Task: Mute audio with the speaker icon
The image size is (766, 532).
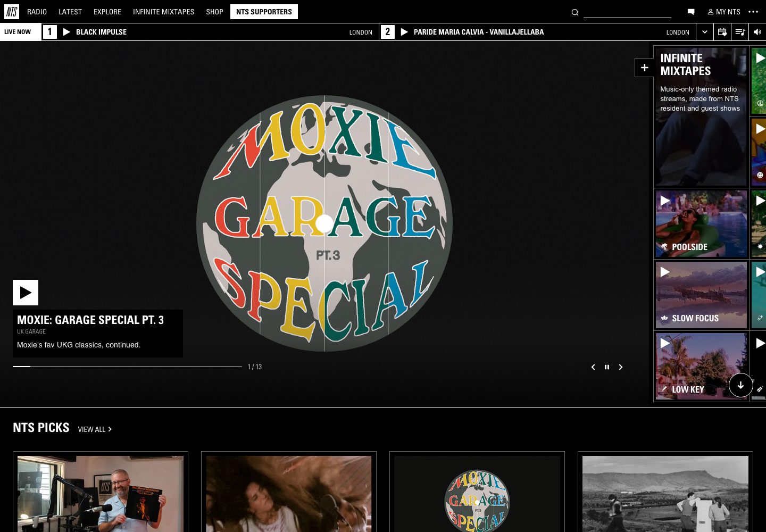Action: 757,32
